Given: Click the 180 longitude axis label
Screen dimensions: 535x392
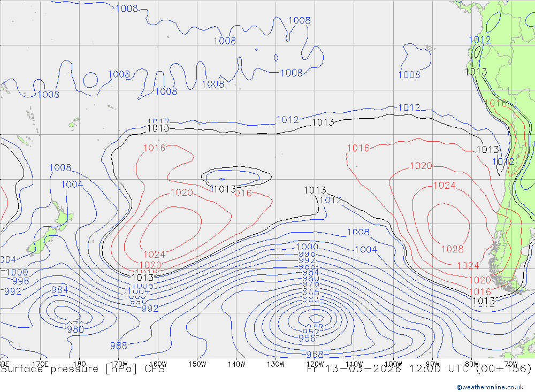Looking at the screenshot, I should click(80, 364).
